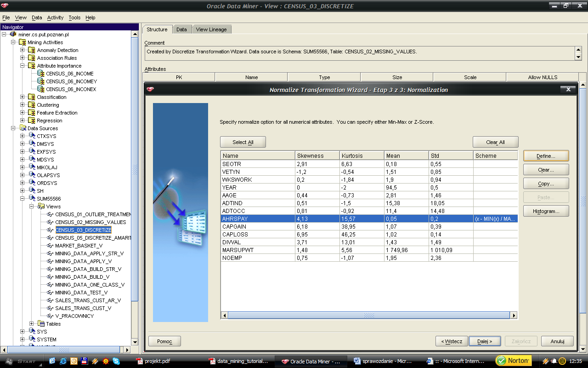This screenshot has width=588, height=368.
Task: Expand the Anomaly Detection node
Action: coord(23,50)
